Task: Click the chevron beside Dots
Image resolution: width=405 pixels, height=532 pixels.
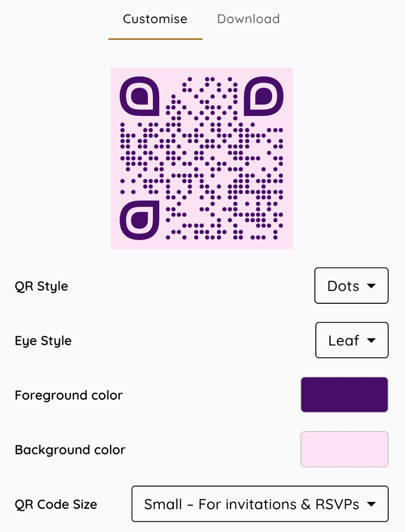Action: coord(370,286)
